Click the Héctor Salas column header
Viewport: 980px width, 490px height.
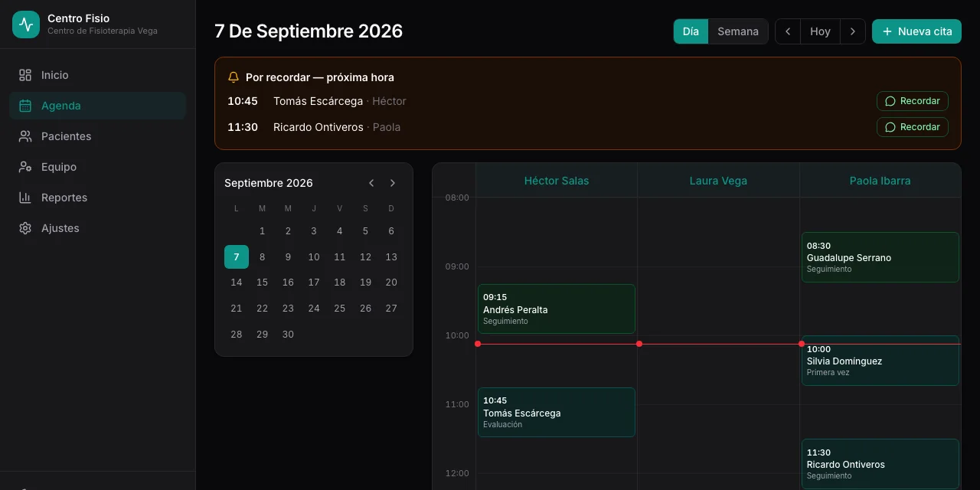tap(557, 181)
